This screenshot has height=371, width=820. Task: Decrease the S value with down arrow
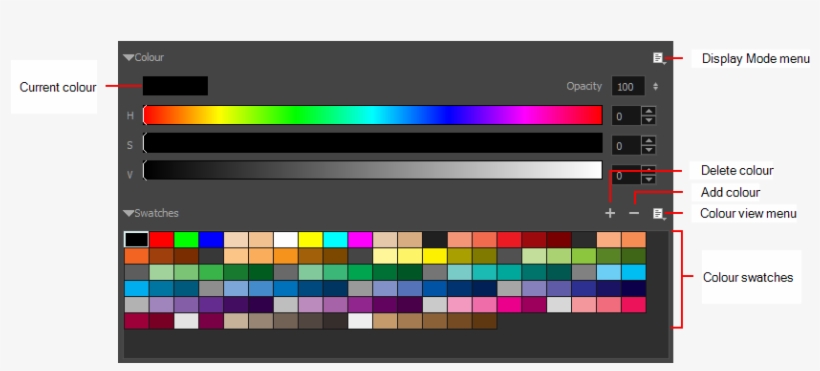pyautogui.click(x=648, y=150)
